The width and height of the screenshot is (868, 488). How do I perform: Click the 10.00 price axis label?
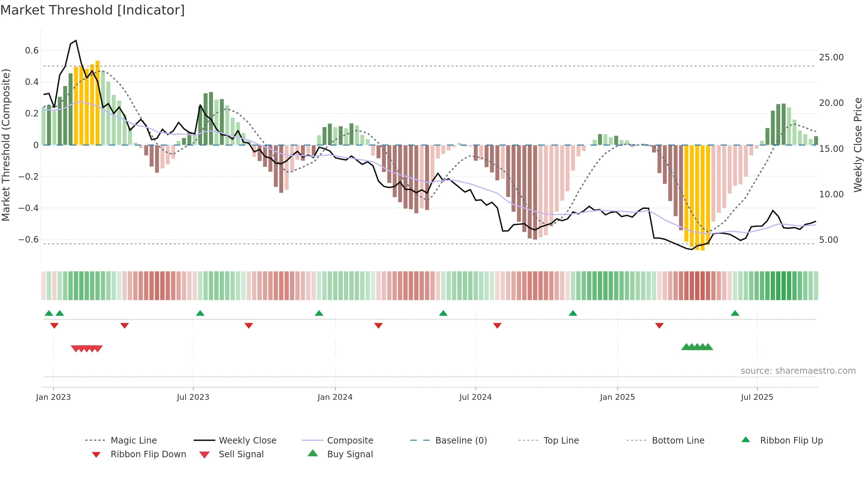(x=831, y=194)
